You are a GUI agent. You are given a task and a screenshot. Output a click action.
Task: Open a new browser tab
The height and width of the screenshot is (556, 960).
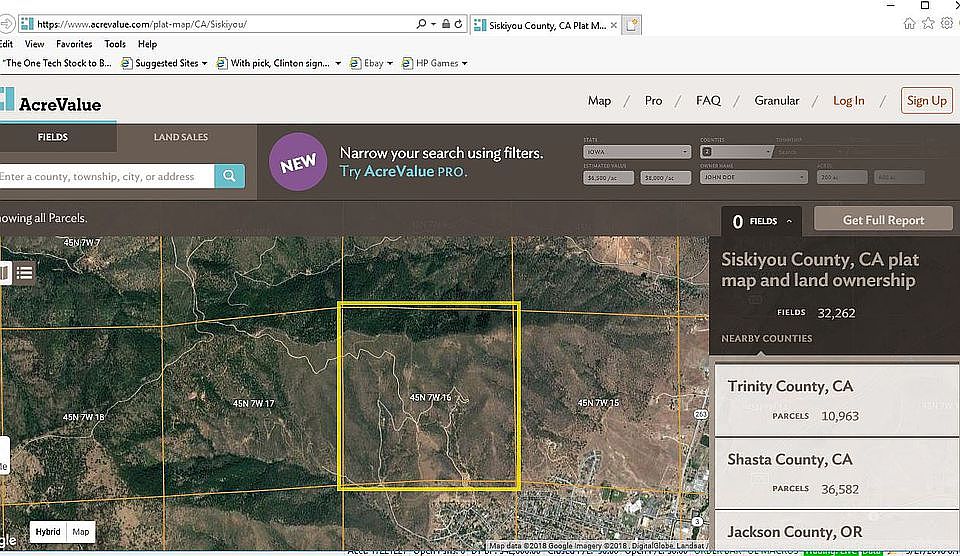[x=632, y=26]
